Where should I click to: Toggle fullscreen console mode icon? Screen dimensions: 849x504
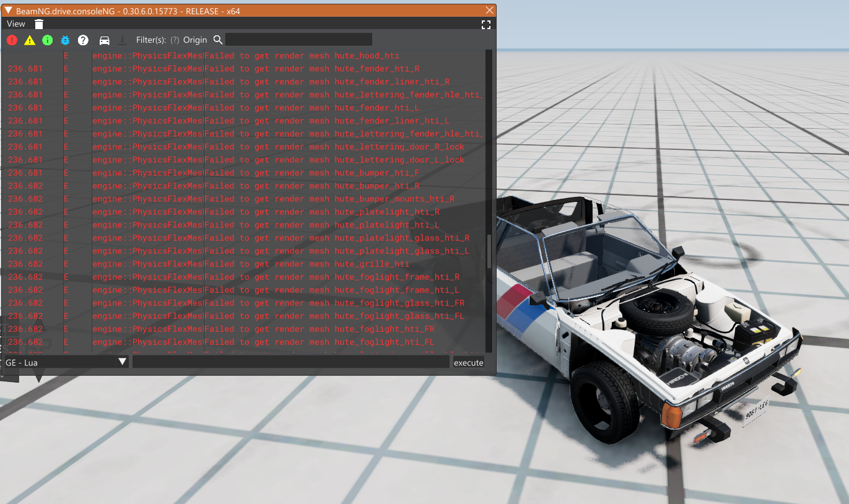point(486,25)
